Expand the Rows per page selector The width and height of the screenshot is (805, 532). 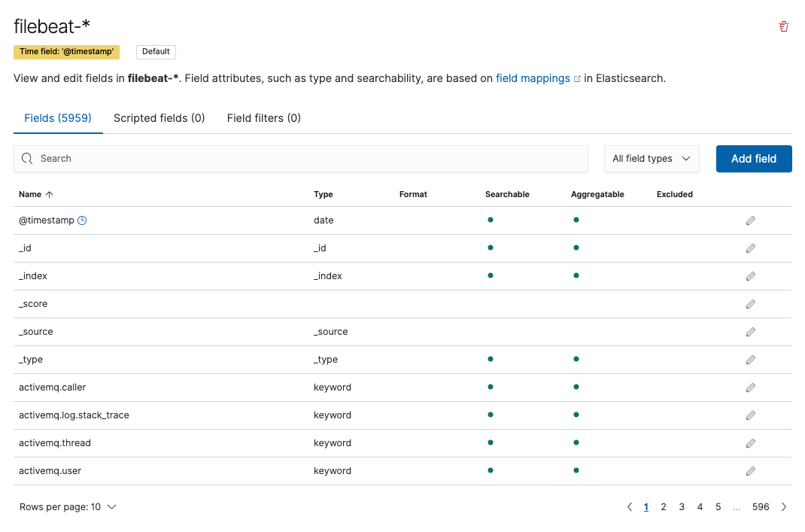pyautogui.click(x=68, y=506)
